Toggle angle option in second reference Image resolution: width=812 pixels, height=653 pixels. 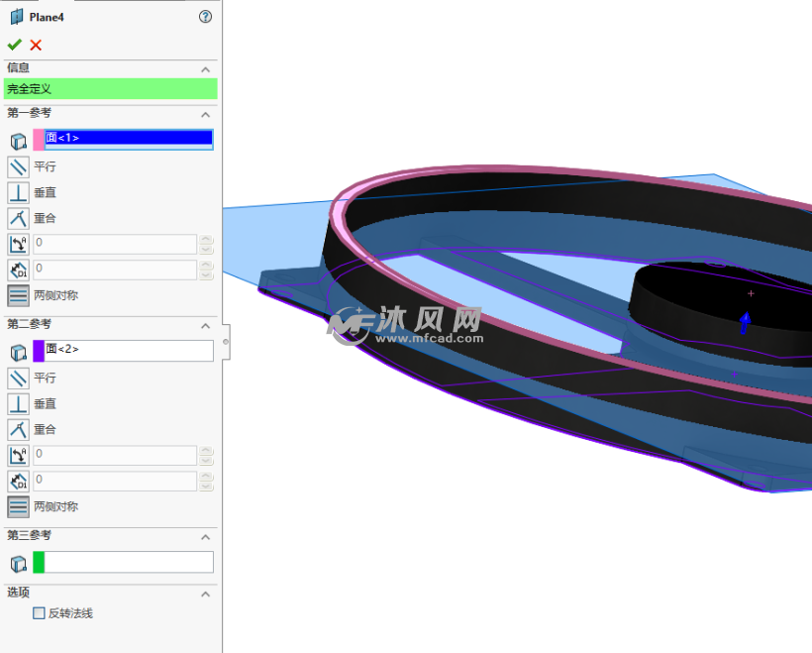(18, 456)
